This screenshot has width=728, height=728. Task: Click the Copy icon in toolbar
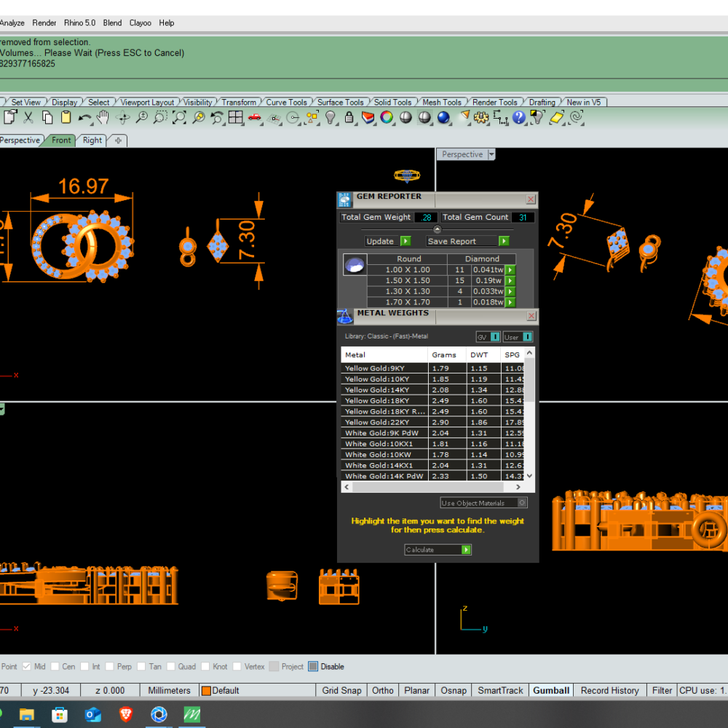point(47,117)
